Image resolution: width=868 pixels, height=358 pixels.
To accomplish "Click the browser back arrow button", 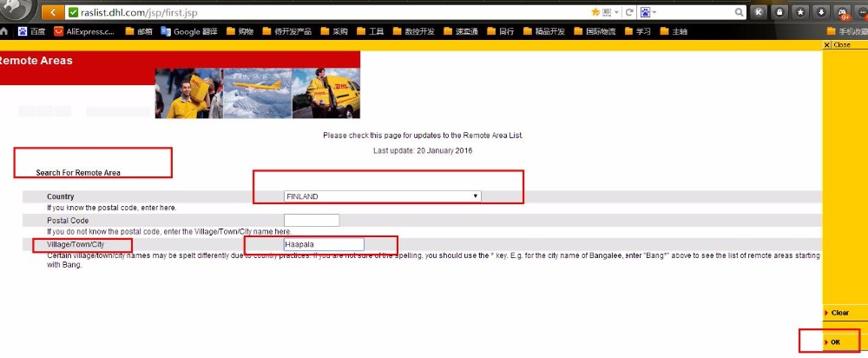I will pos(53,12).
